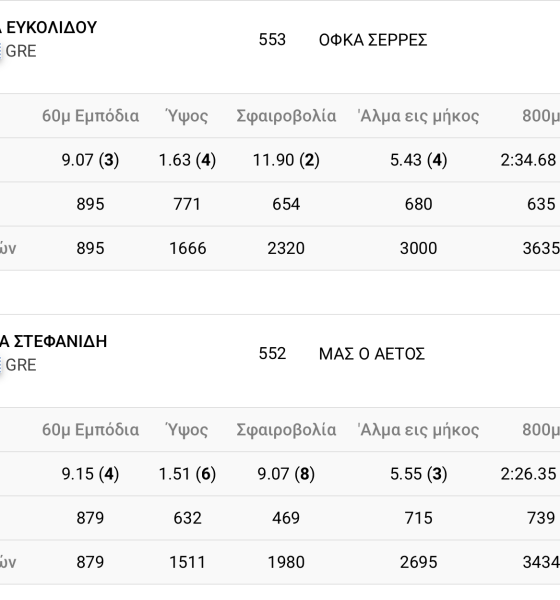Click second table's Σφαιροβολία column header
This screenshot has height=600, width=560.
tap(286, 430)
